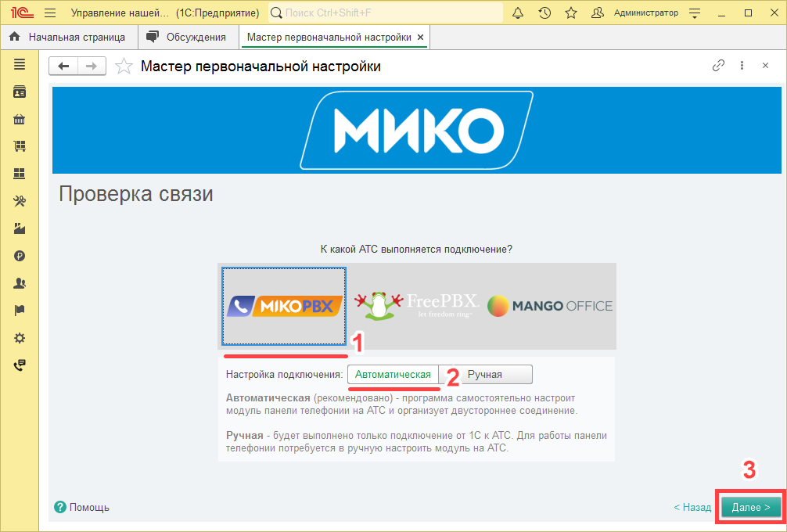
Task: Open the telephony section icon in sidebar
Action: tap(20, 365)
